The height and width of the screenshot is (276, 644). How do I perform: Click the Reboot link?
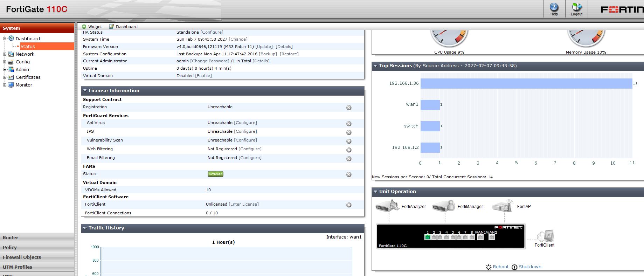(501, 267)
